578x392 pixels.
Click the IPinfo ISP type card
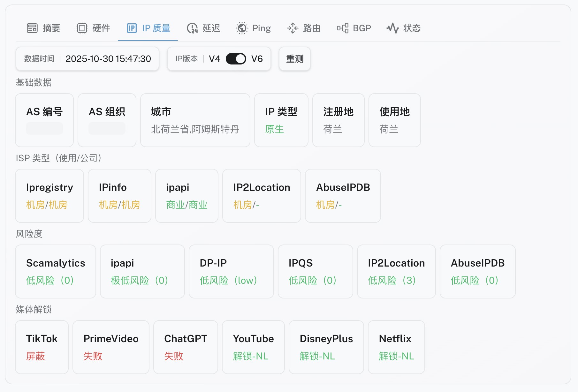(119, 196)
